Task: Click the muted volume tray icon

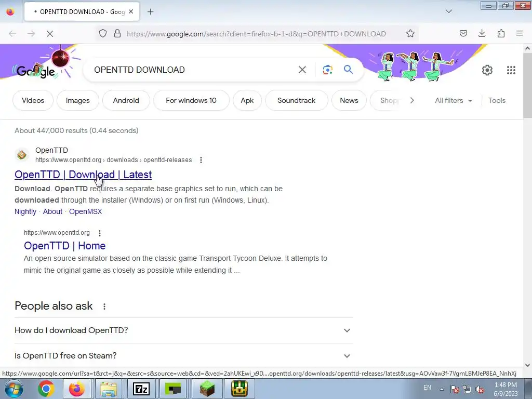Action: click(x=480, y=389)
